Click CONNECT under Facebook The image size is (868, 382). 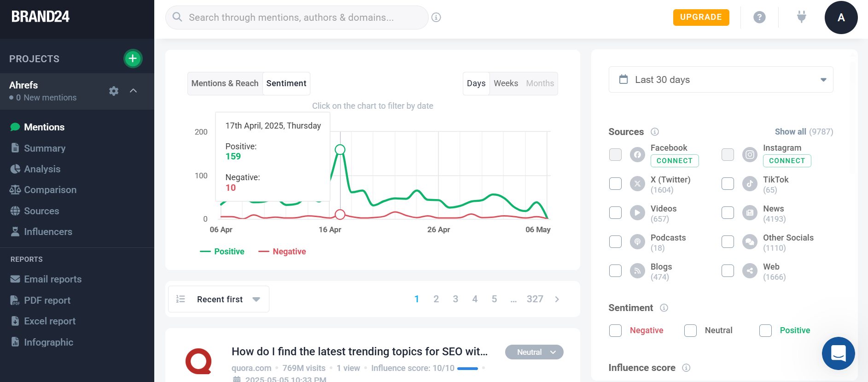click(675, 161)
